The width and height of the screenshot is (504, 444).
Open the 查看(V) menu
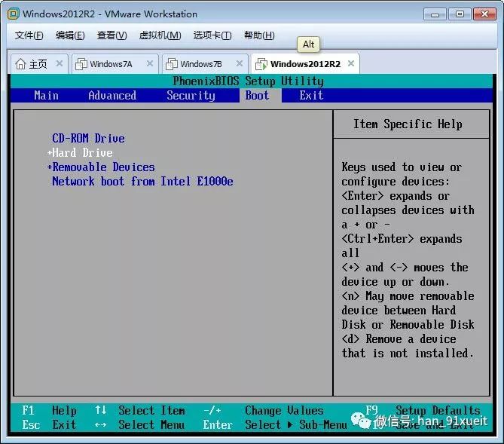coord(111,35)
